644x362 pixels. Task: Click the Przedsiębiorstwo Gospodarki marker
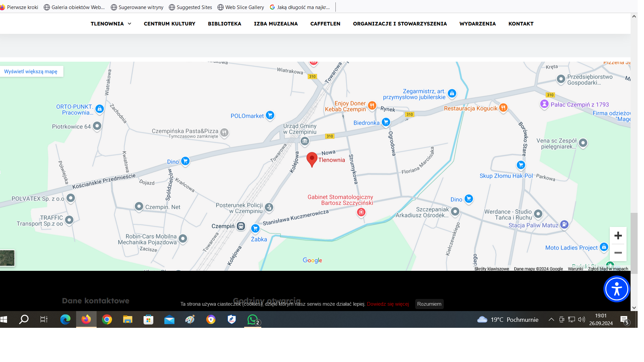(x=561, y=79)
